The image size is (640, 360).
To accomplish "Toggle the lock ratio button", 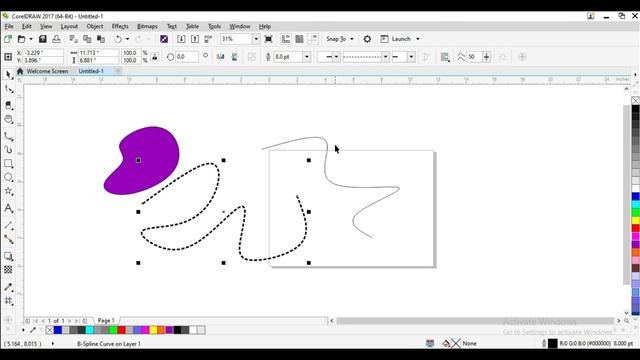I will (x=155, y=57).
